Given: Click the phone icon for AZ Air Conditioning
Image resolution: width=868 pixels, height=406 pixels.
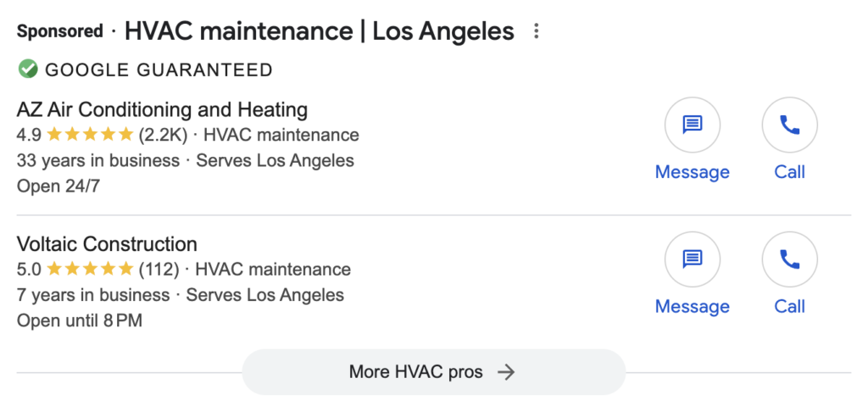Looking at the screenshot, I should 789,125.
